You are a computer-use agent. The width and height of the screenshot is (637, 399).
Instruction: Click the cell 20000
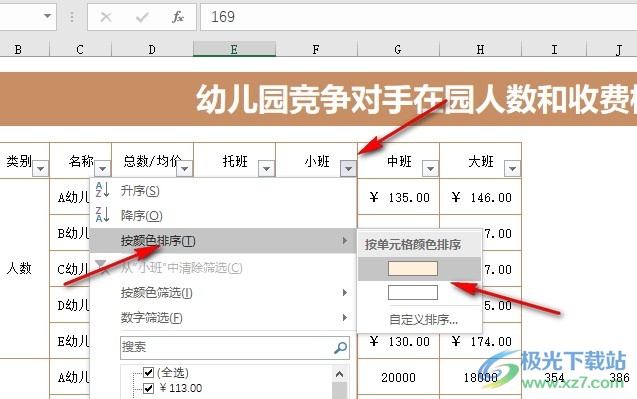tap(399, 377)
